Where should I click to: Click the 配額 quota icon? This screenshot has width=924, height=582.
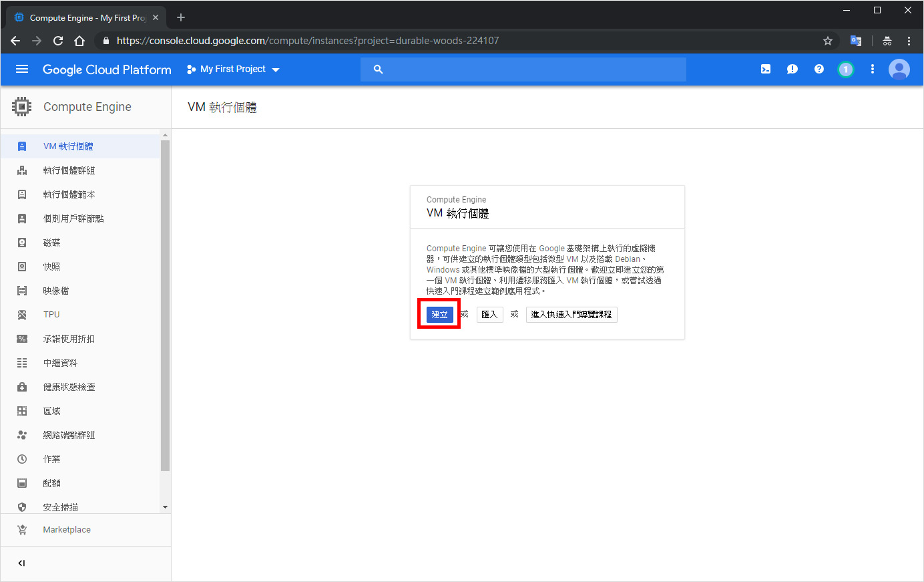click(22, 483)
